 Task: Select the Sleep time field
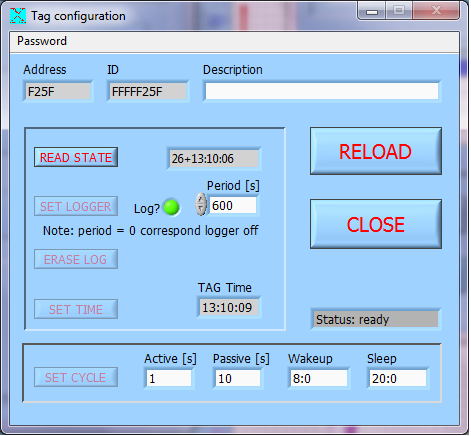[x=398, y=378]
